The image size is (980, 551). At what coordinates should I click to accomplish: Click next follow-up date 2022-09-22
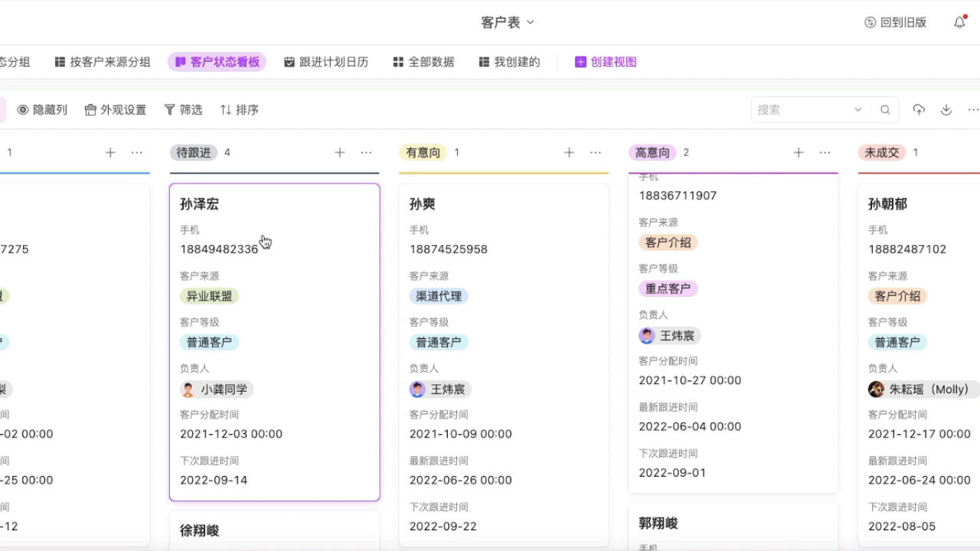(x=443, y=527)
